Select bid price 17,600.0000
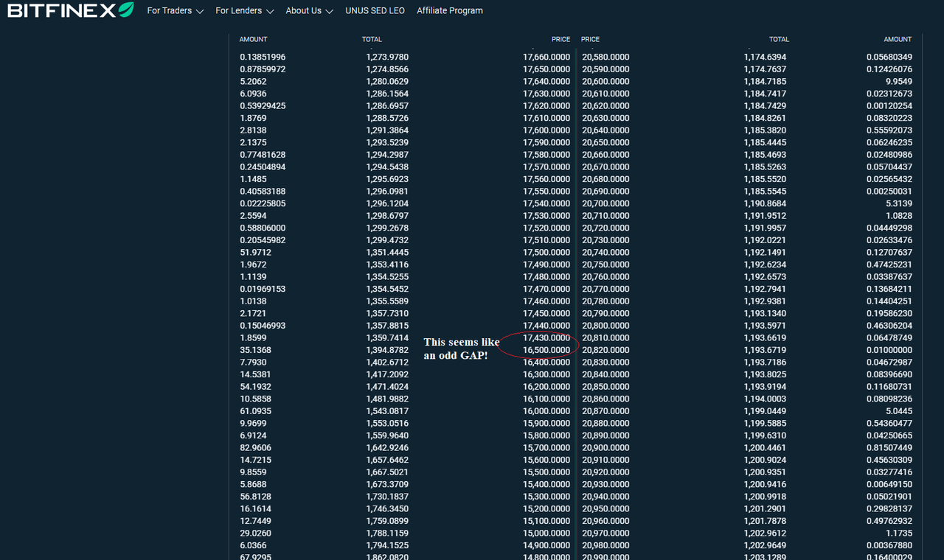The image size is (944, 560). click(x=546, y=130)
